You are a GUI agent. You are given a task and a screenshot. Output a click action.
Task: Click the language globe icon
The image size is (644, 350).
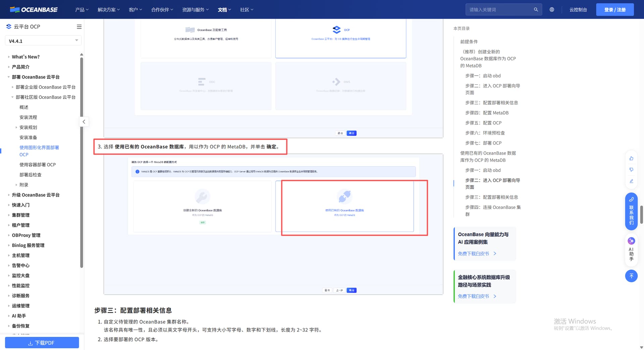552,9
